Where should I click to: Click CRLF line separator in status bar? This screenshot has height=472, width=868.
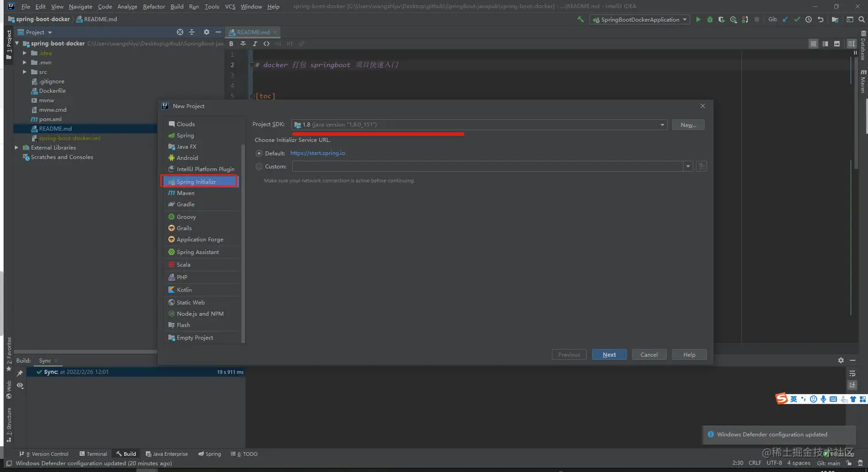pos(755,463)
